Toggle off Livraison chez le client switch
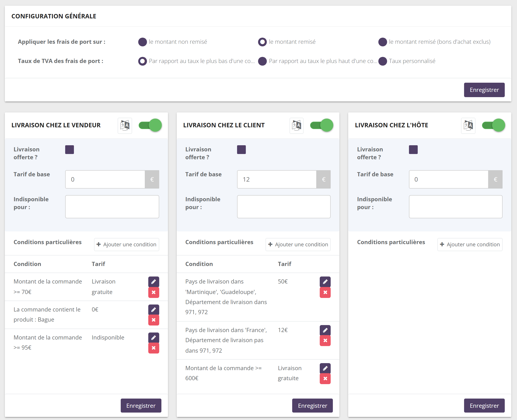This screenshot has height=420, width=517. coord(322,125)
